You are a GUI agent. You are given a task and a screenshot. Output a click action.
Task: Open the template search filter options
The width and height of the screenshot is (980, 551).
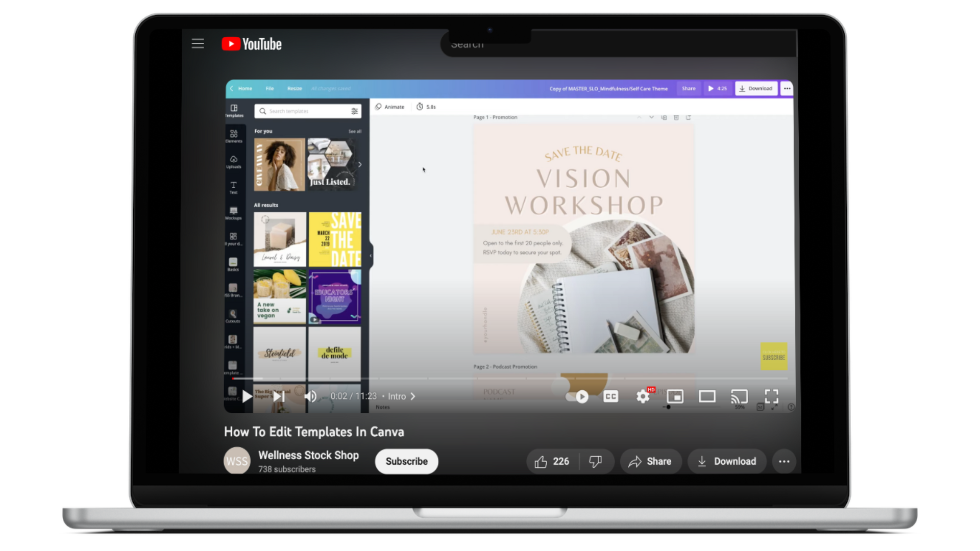point(354,111)
